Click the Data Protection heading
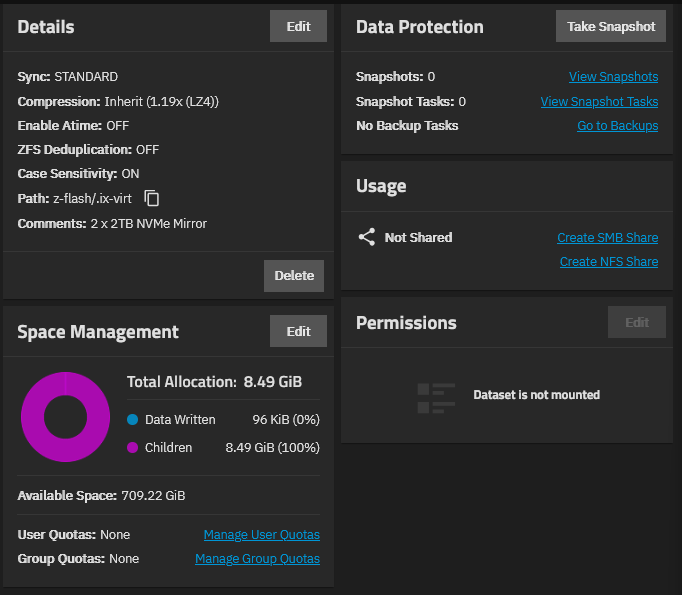 [420, 27]
